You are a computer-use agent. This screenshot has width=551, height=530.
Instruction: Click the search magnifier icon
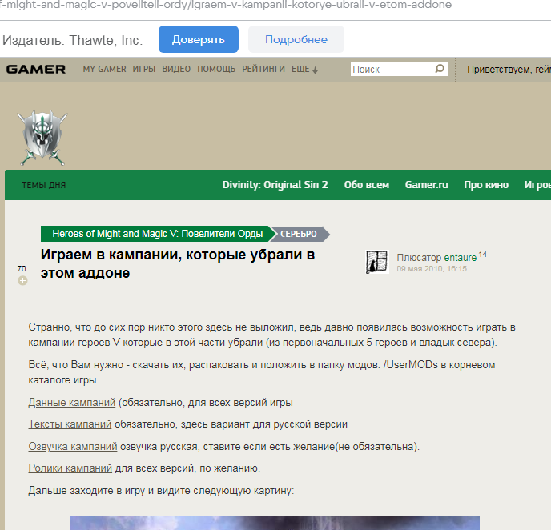click(x=439, y=69)
